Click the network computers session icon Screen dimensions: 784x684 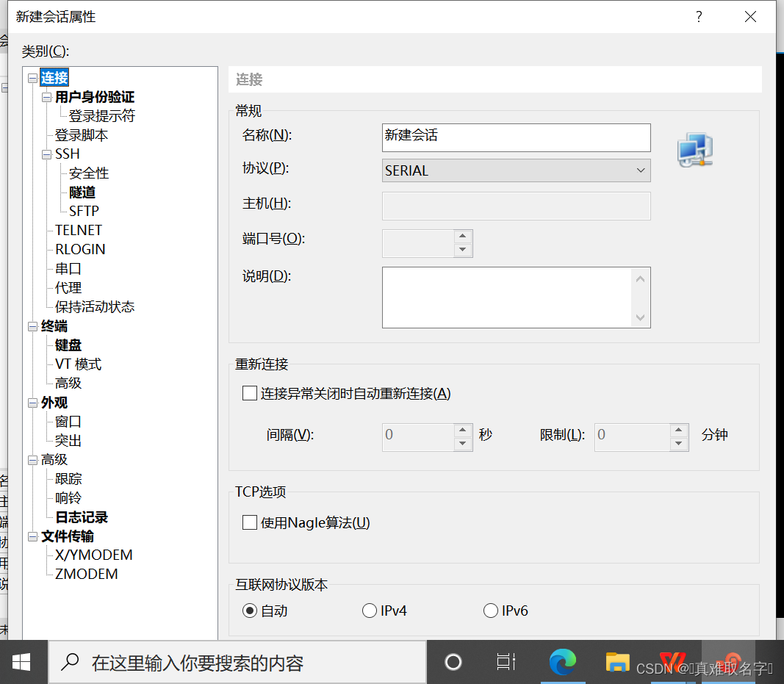click(x=695, y=149)
